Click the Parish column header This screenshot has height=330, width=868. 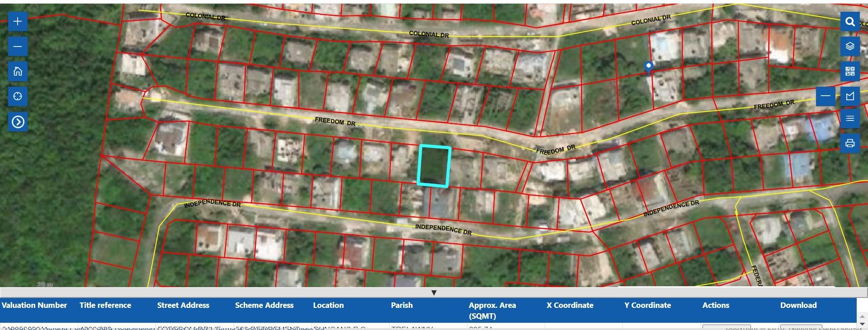click(401, 306)
